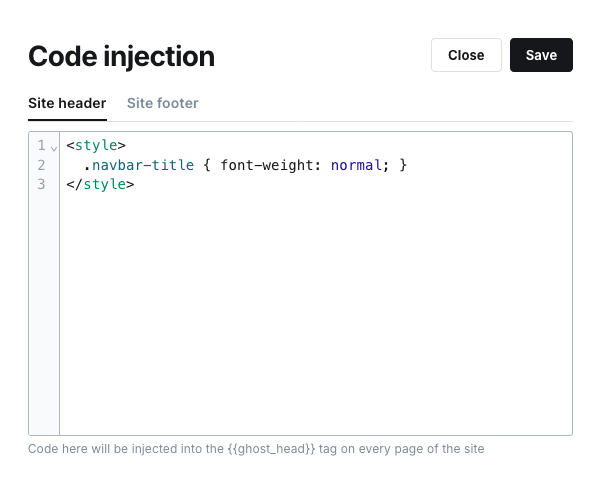The width and height of the screenshot is (600, 480).
Task: Click line number 2 in gutter
Action: [41, 165]
